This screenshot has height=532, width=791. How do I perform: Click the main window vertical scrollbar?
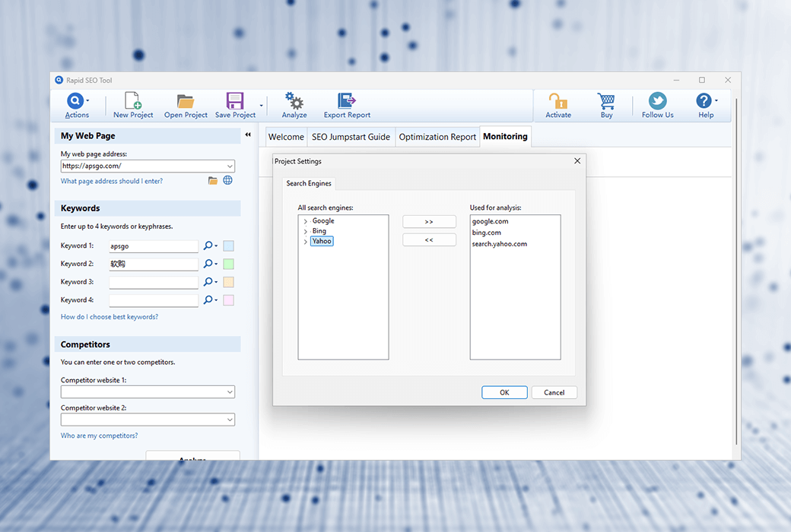pyautogui.click(x=736, y=272)
